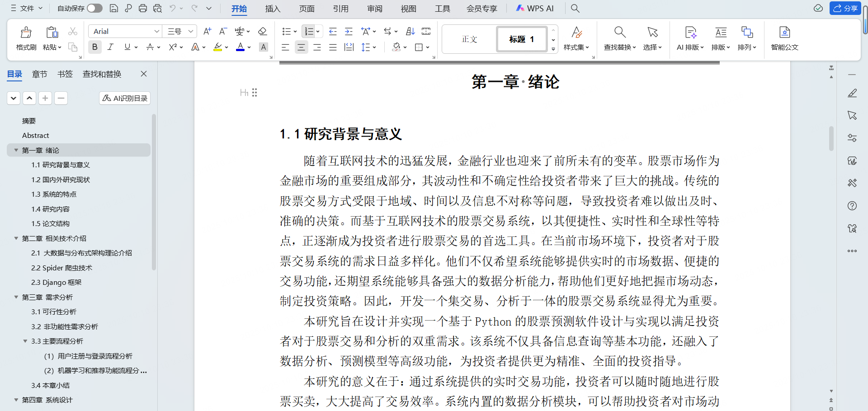Click the clear formatting eraser icon

[262, 31]
